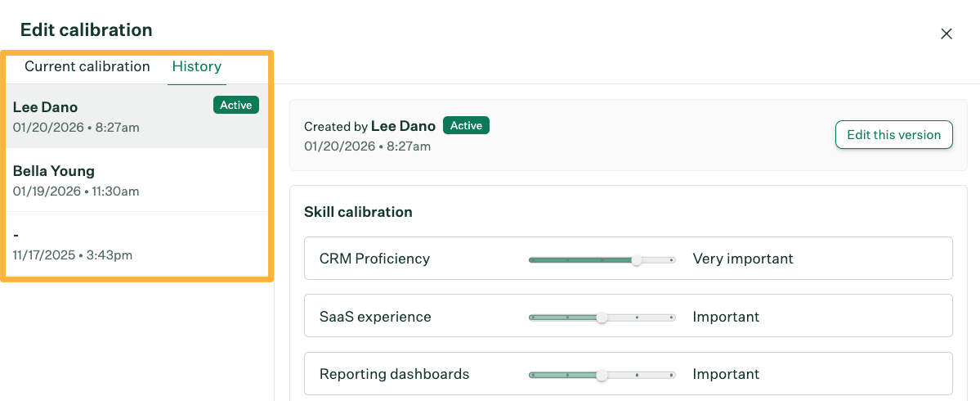Select the History tab
Screen dimensions: 980x401
(196, 66)
